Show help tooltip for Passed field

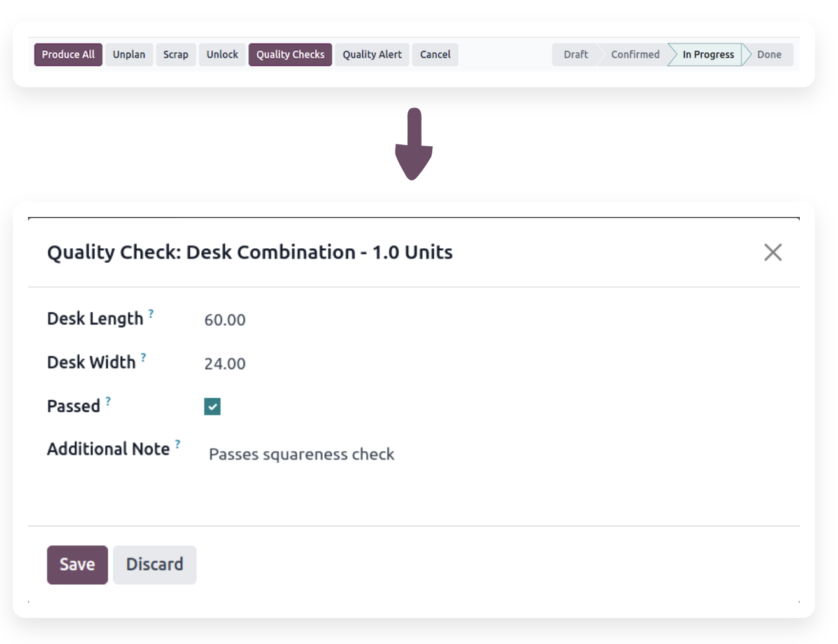(108, 401)
